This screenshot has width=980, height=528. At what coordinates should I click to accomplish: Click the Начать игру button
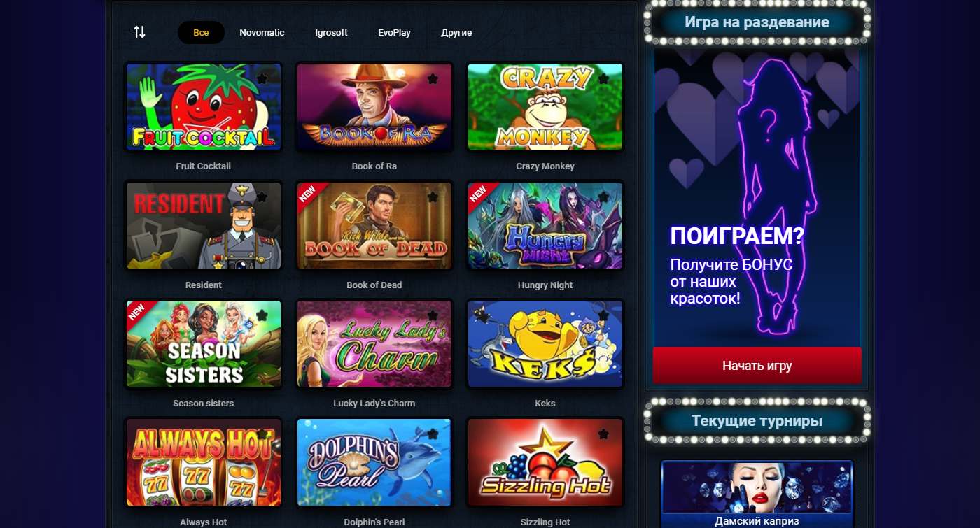[x=757, y=366]
